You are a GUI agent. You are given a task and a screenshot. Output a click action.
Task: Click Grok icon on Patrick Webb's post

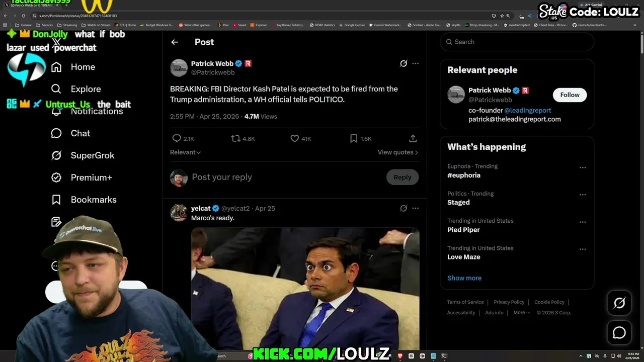coord(404,63)
